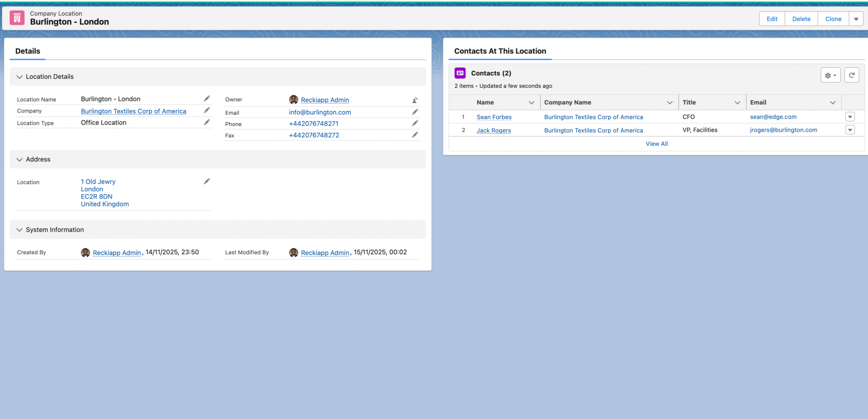The image size is (868, 419).
Task: Collapse the System Information section
Action: (20, 230)
